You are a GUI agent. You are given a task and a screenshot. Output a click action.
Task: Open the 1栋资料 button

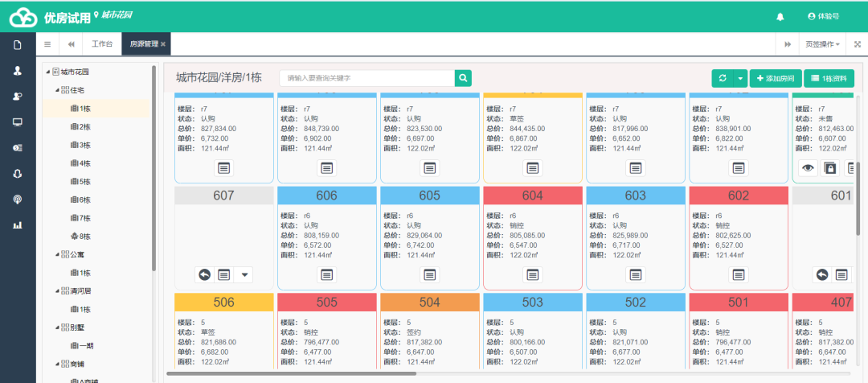click(x=829, y=79)
